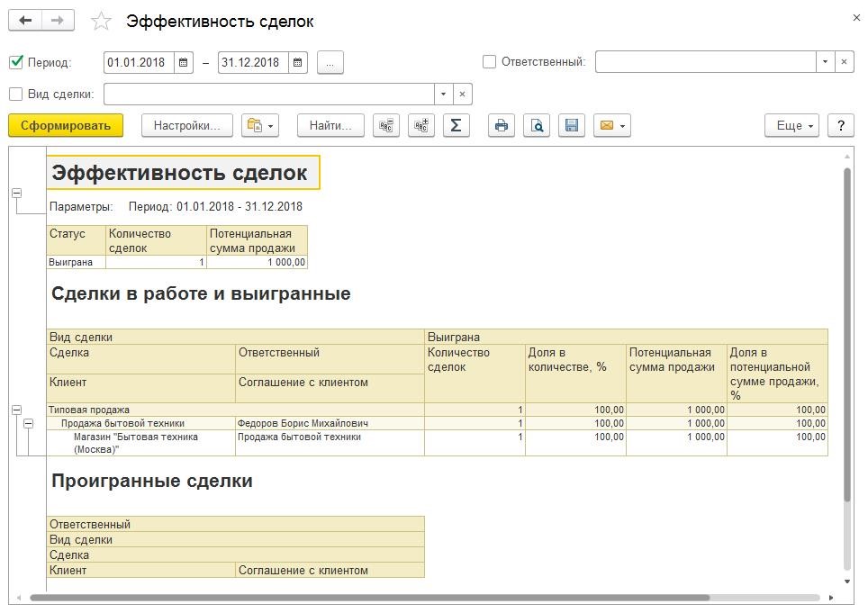The height and width of the screenshot is (613, 868).
Task: Clear the Вид сделки field
Action: click(x=462, y=94)
